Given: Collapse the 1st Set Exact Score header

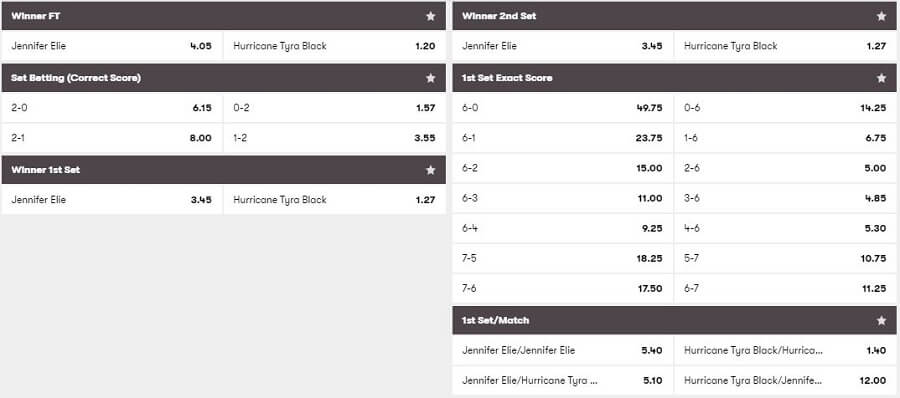Looking at the screenshot, I should click(x=675, y=78).
